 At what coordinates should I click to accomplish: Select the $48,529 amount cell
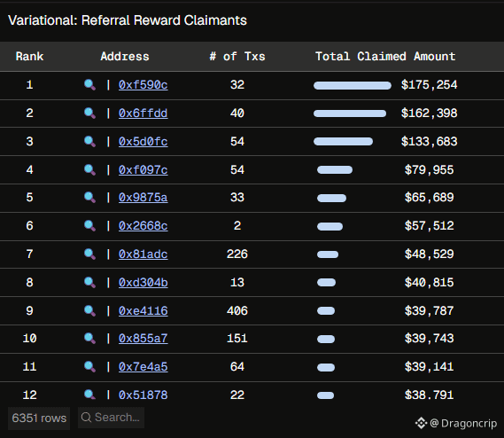[429, 254]
